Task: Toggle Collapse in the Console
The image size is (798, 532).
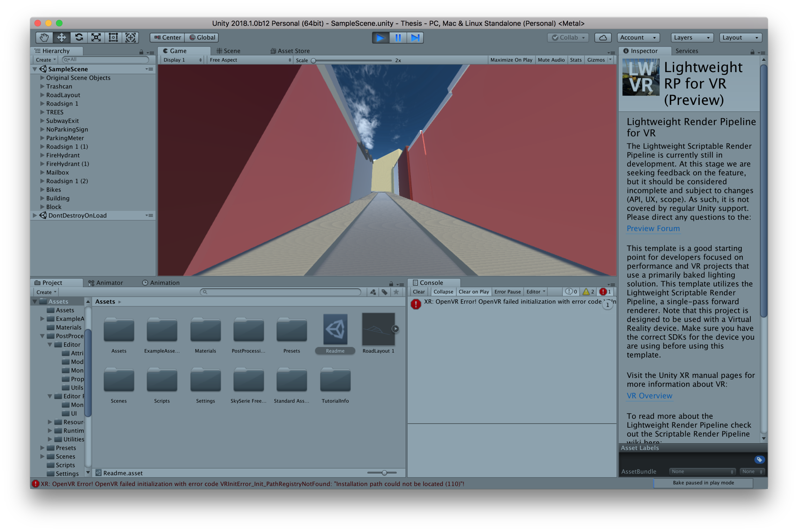Action: tap(443, 292)
